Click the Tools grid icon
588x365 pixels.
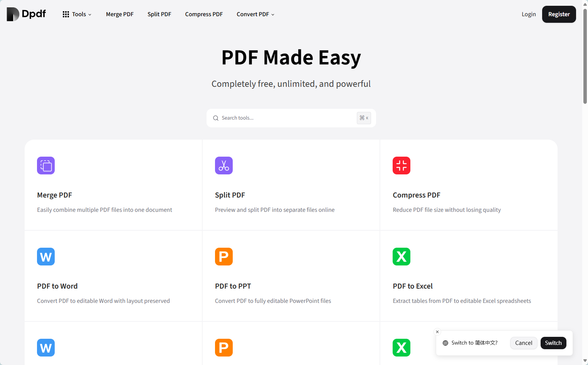66,14
